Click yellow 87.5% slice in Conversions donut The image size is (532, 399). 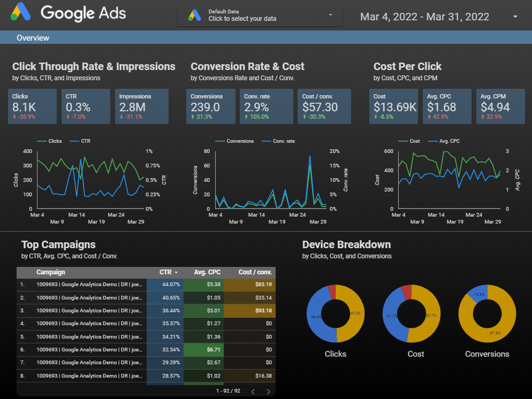496,334
